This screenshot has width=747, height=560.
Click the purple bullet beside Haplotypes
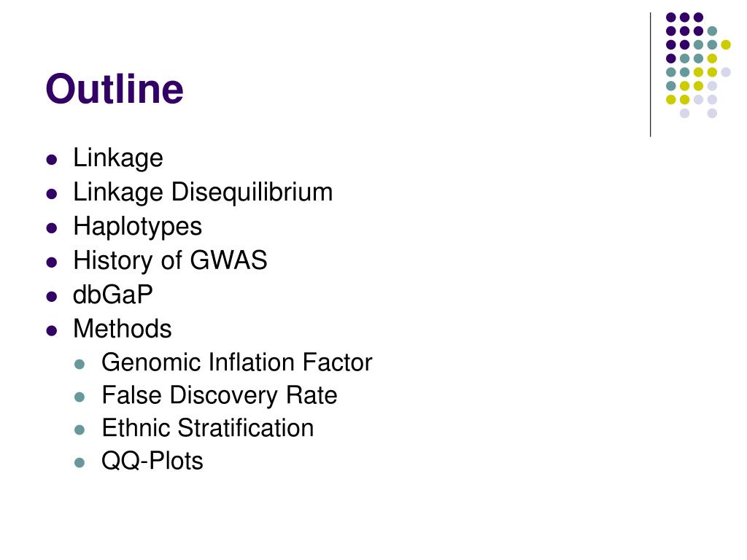[x=52, y=228]
